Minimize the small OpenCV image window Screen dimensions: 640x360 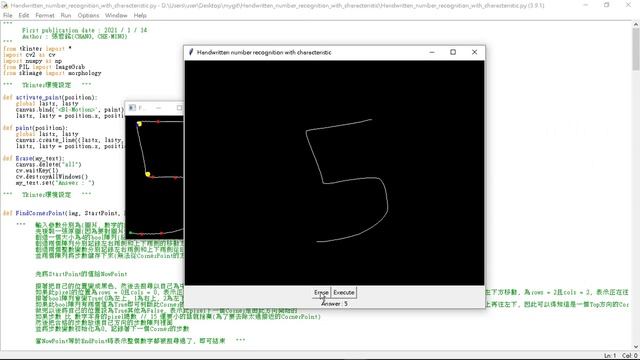[158, 108]
